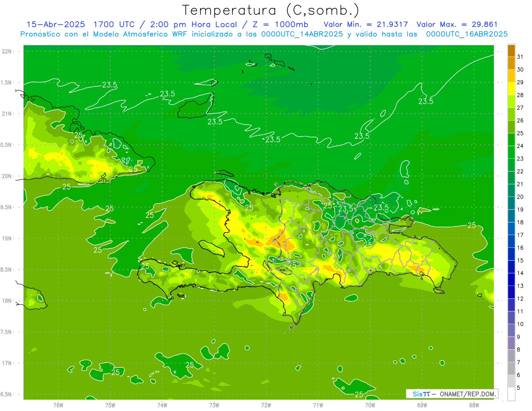
Task: Click '2:00 pm Hora Local' text
Action: 196,25
